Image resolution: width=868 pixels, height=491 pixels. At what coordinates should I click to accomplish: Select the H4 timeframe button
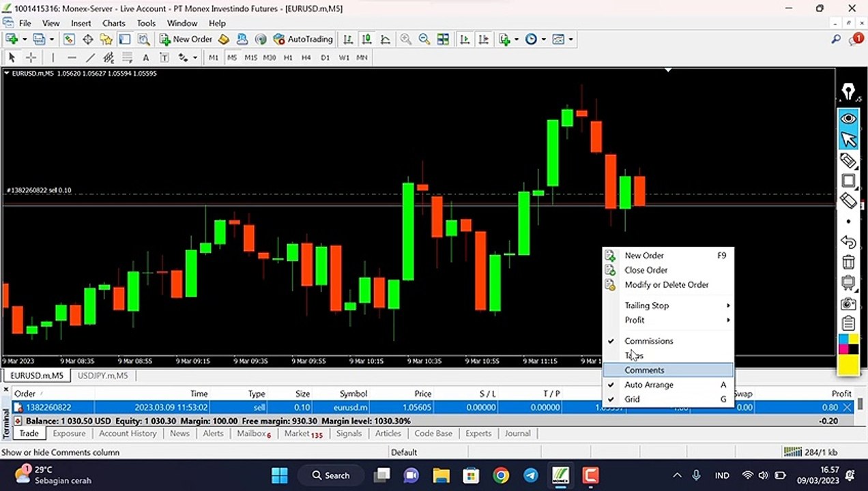[306, 58]
